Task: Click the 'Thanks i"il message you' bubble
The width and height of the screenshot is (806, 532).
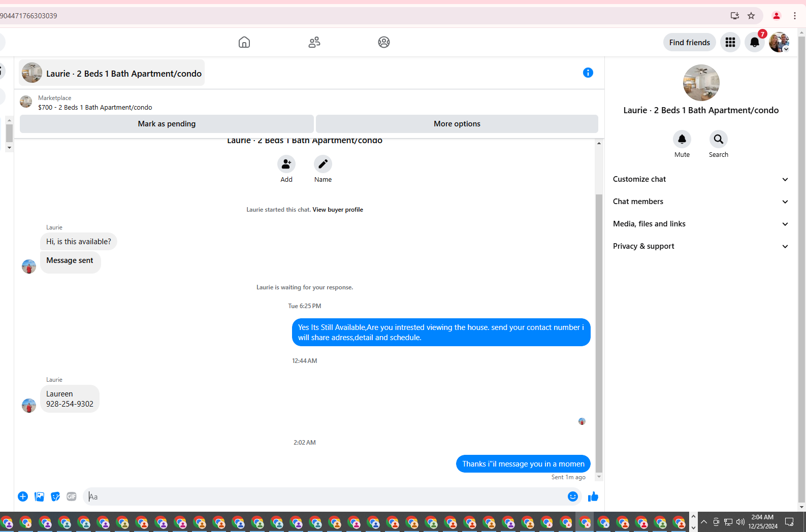Action: (x=523, y=464)
